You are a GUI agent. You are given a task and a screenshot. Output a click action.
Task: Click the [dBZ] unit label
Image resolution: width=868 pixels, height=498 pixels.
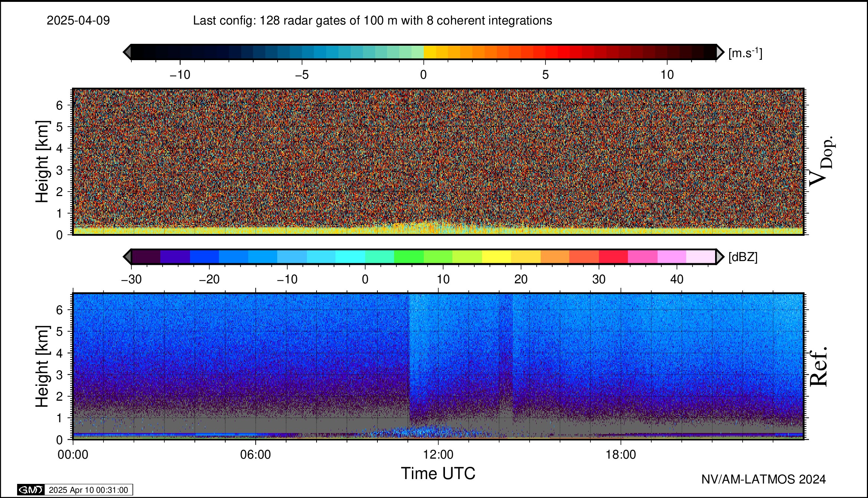[x=743, y=257]
